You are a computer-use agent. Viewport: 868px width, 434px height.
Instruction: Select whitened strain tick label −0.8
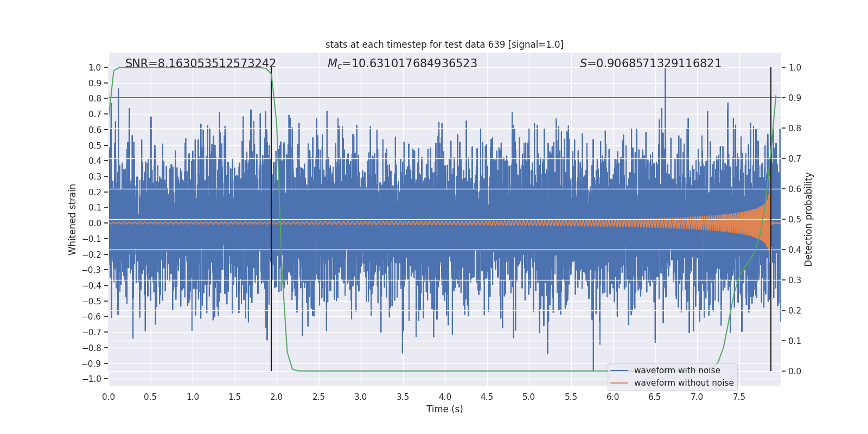click(92, 348)
